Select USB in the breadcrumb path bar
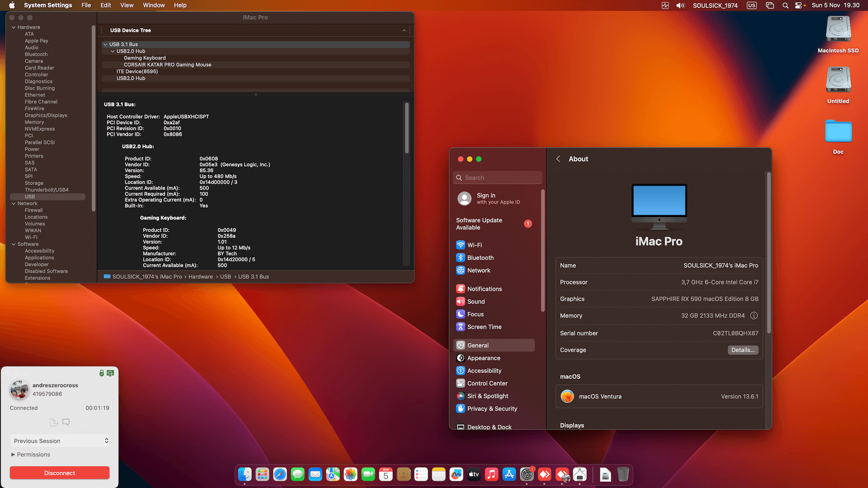The width and height of the screenshot is (868, 488). (x=226, y=276)
